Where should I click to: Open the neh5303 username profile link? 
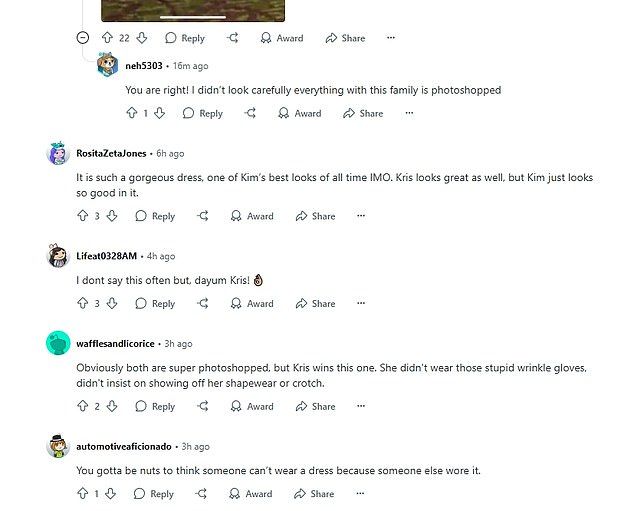coord(144,65)
